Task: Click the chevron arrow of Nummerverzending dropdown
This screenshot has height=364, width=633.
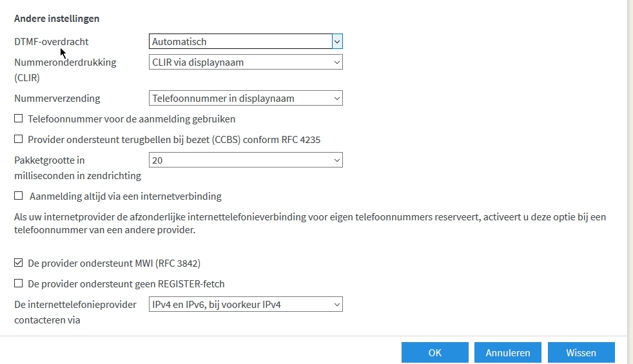Action: point(337,99)
